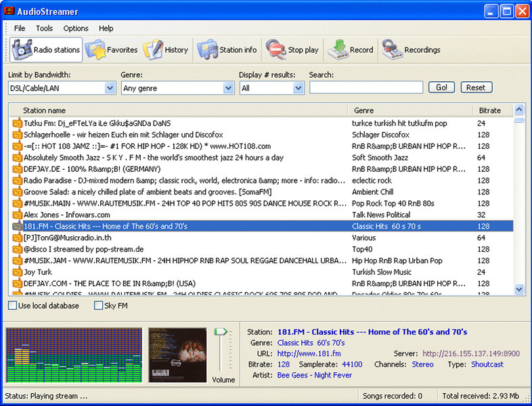
Task: Open the http://www.181.fm URL link
Action: [309, 353]
